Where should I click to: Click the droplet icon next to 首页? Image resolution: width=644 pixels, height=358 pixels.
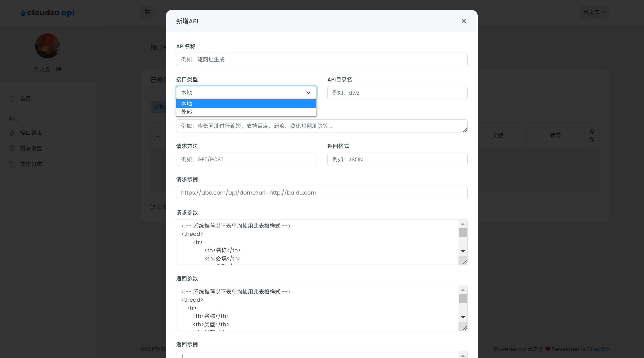[x=12, y=99]
